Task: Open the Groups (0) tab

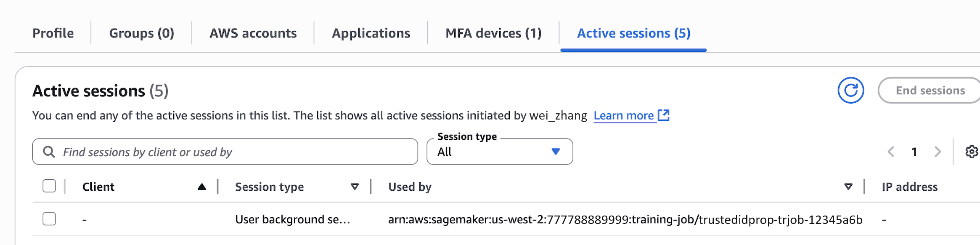Action: (142, 33)
